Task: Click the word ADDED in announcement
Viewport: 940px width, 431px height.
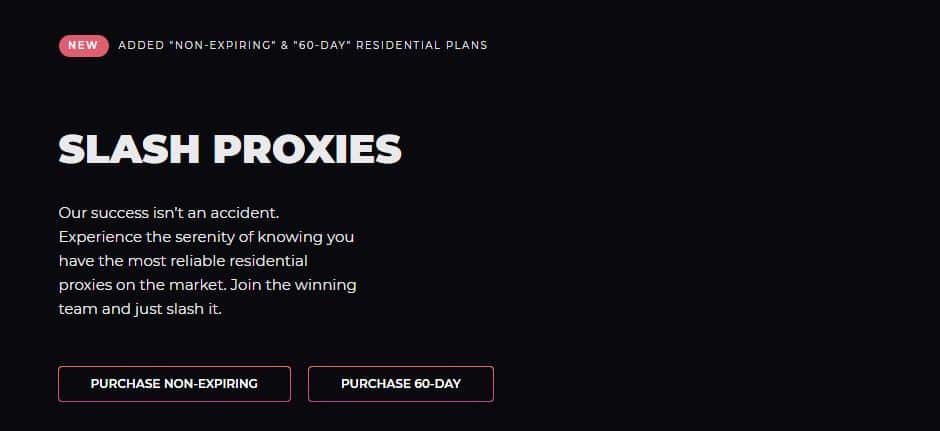Action: 141,46
